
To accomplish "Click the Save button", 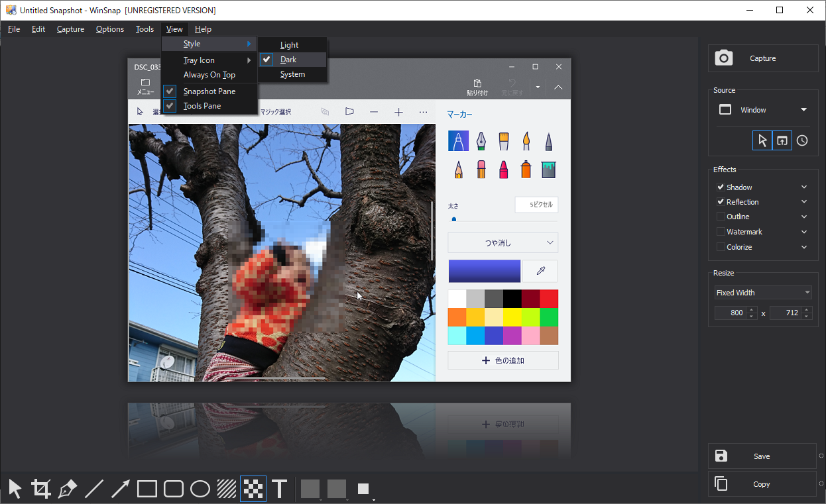I will (762, 456).
